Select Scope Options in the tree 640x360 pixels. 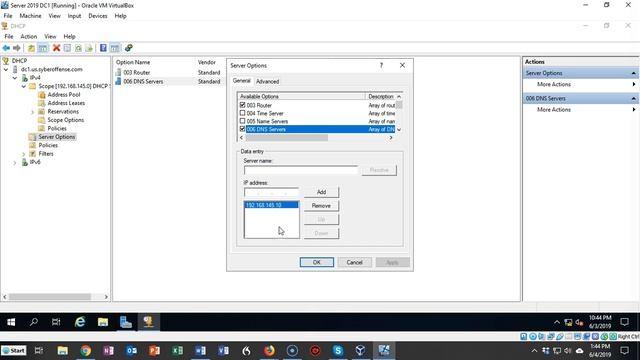[65, 120]
